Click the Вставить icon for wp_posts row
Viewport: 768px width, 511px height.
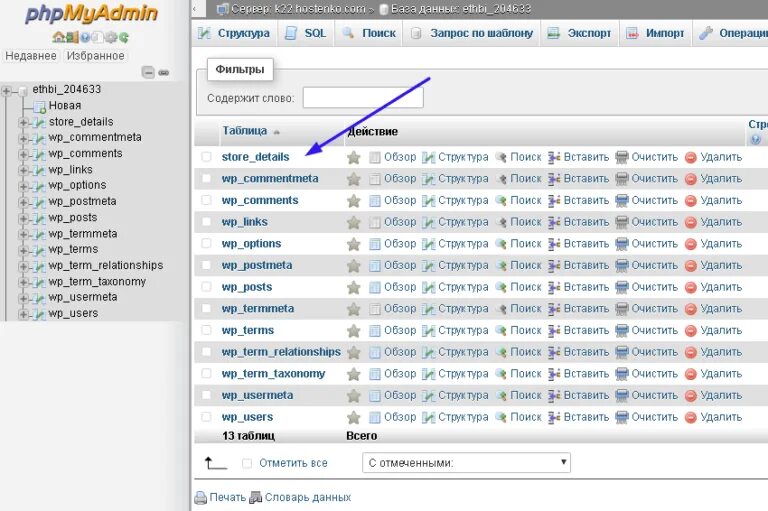coord(554,287)
